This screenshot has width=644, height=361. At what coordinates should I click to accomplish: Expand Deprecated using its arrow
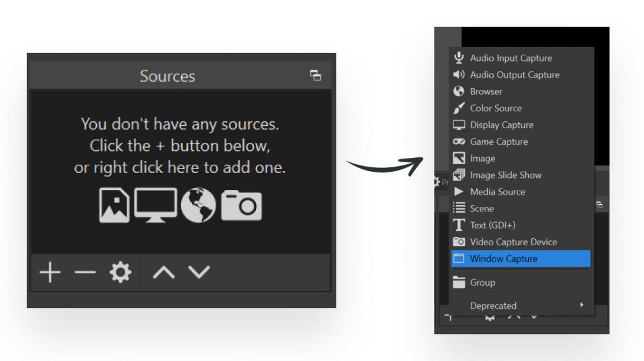point(582,305)
